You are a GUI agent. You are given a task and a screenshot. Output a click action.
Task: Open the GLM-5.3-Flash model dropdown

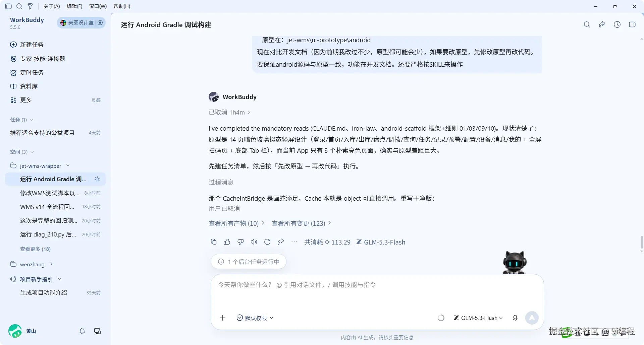tap(478, 318)
